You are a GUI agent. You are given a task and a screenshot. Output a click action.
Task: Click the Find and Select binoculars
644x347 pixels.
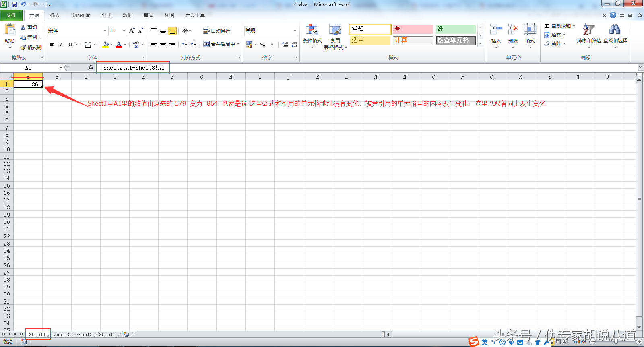coord(615,30)
